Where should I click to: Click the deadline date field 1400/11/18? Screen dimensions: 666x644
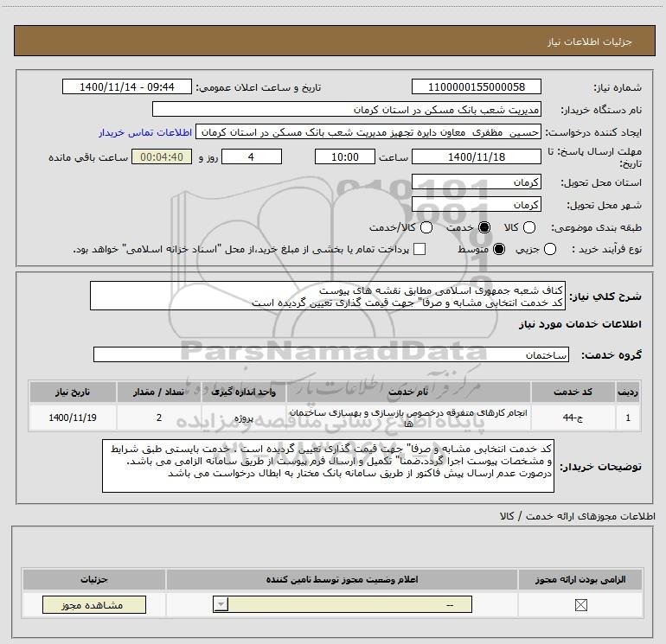[477, 156]
